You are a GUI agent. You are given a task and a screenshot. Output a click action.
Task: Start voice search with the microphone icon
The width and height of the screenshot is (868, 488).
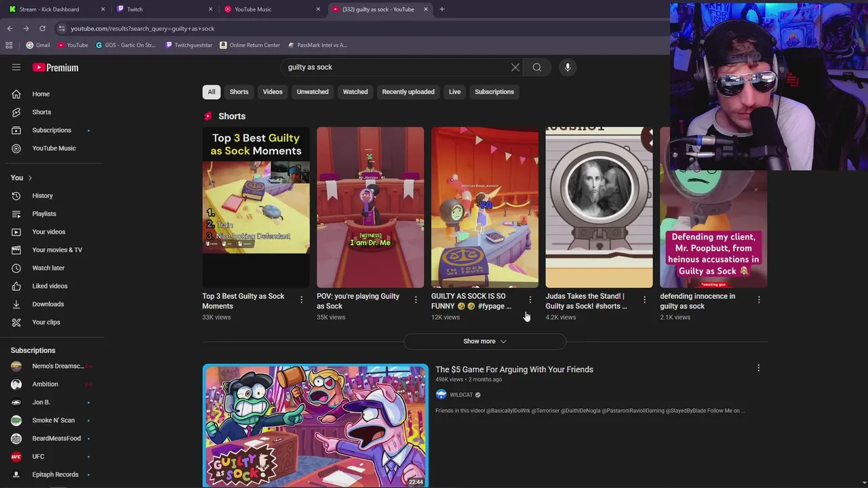[x=568, y=67]
